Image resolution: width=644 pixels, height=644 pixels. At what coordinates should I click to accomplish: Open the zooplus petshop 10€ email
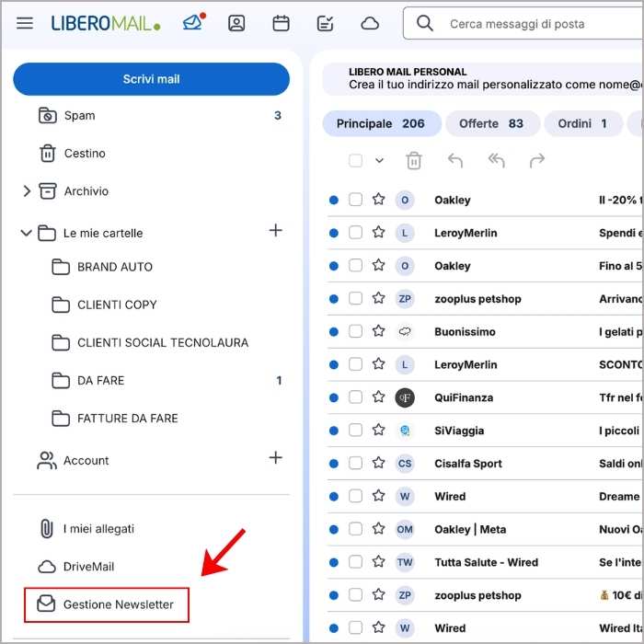click(486, 594)
